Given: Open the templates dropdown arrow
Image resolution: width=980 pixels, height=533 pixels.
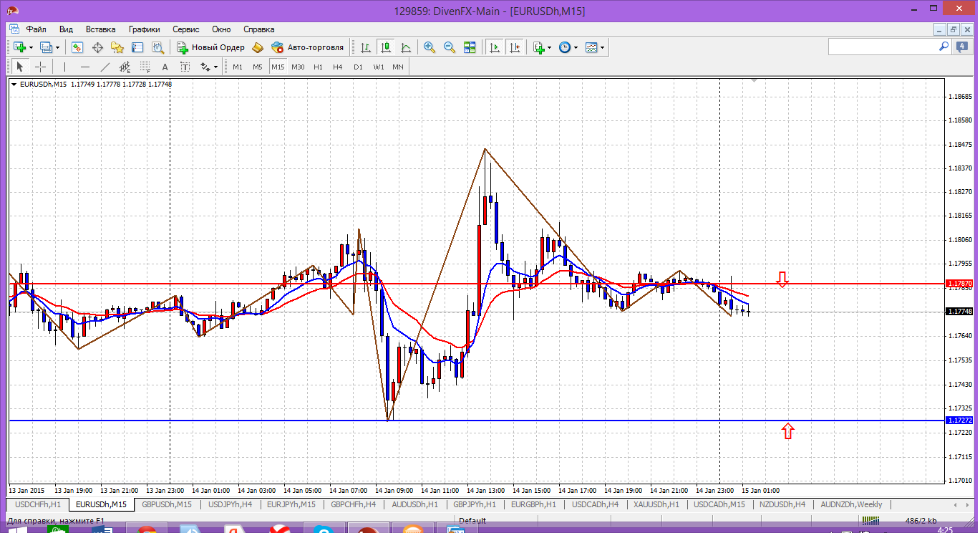Looking at the screenshot, I should tap(602, 48).
